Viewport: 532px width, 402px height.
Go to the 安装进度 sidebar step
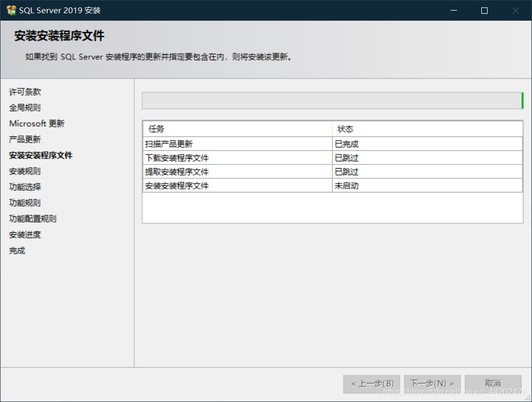(25, 235)
